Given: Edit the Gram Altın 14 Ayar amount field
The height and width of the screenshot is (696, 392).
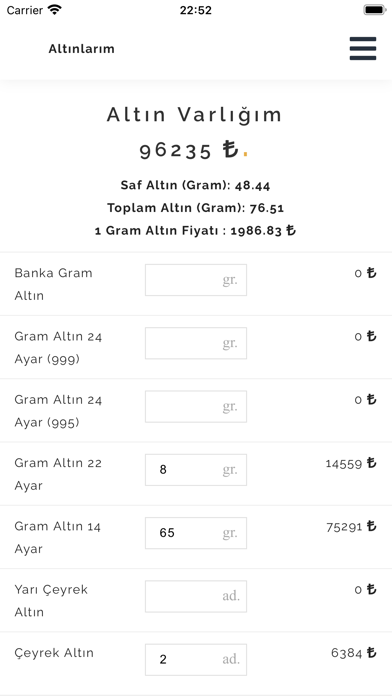Looking at the screenshot, I should 196,533.
